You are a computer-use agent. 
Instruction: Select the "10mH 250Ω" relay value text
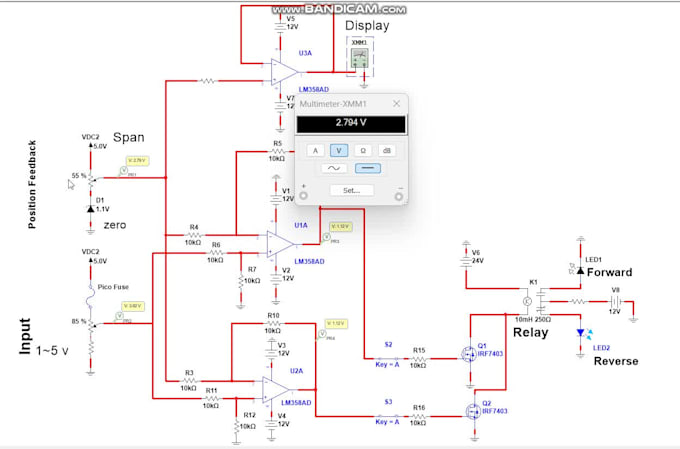(533, 319)
